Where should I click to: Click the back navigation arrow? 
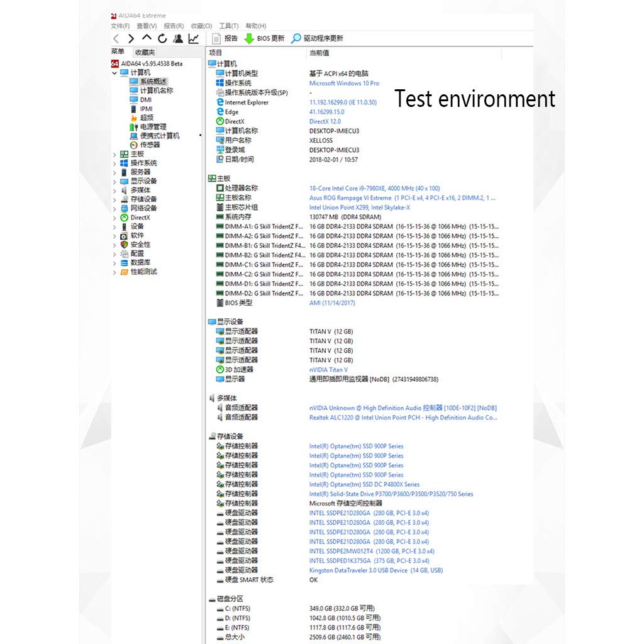point(116,38)
